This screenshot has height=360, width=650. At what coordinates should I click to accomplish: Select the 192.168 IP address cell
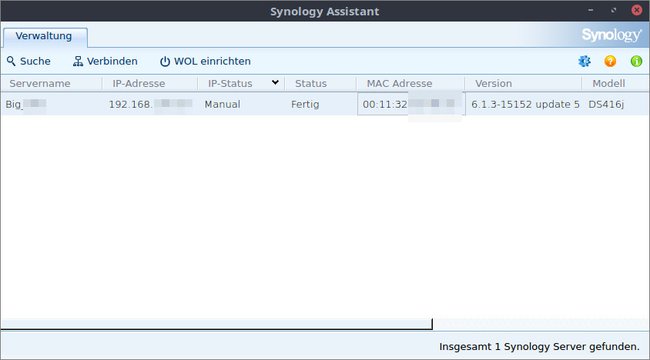[150, 104]
